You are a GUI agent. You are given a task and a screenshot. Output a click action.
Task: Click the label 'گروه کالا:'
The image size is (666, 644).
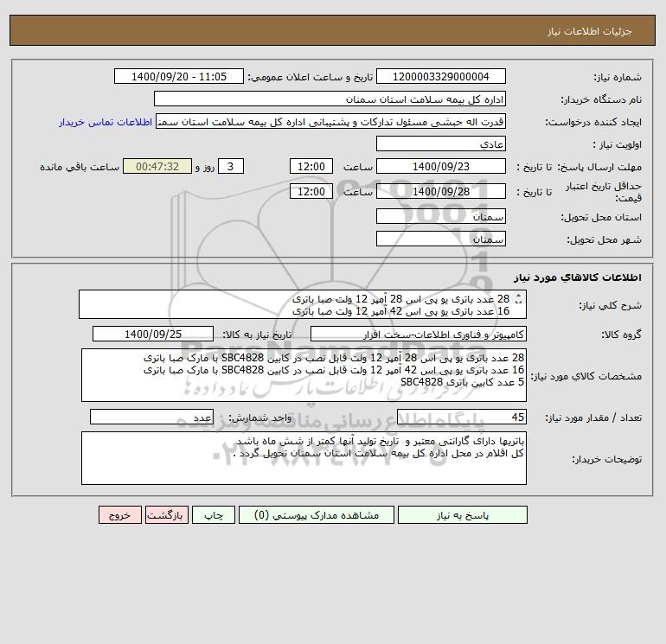pyautogui.click(x=621, y=335)
